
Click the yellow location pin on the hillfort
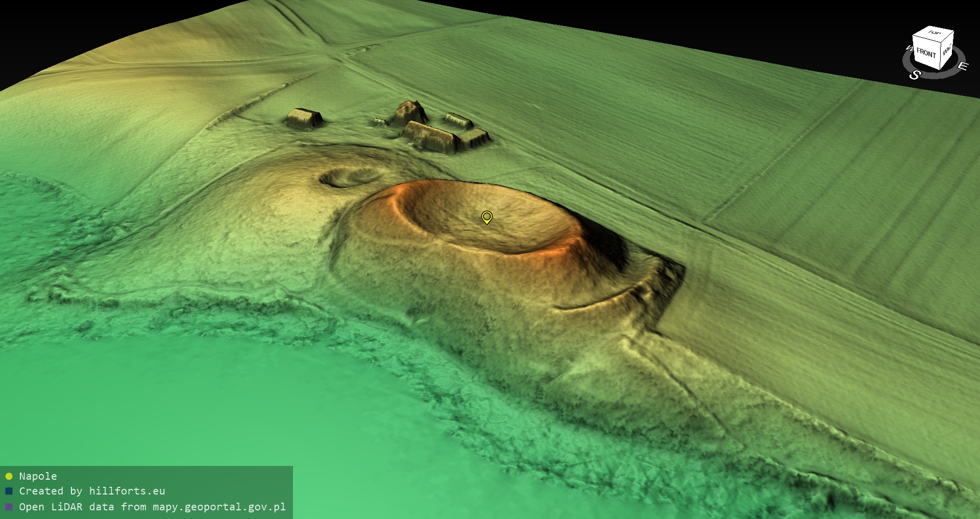click(x=487, y=217)
